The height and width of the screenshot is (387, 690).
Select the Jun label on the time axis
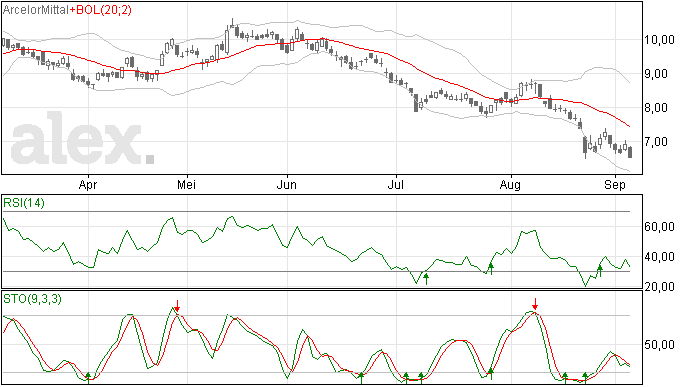(286, 184)
